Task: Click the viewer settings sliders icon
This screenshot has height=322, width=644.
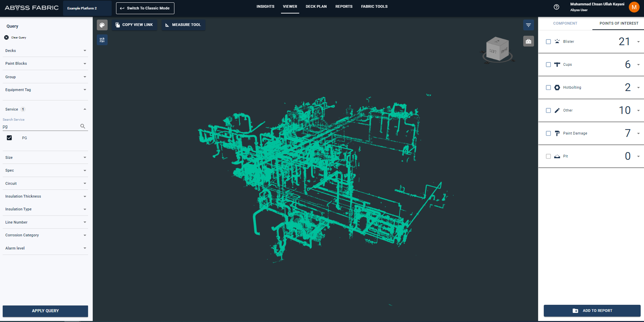Action: (x=102, y=40)
